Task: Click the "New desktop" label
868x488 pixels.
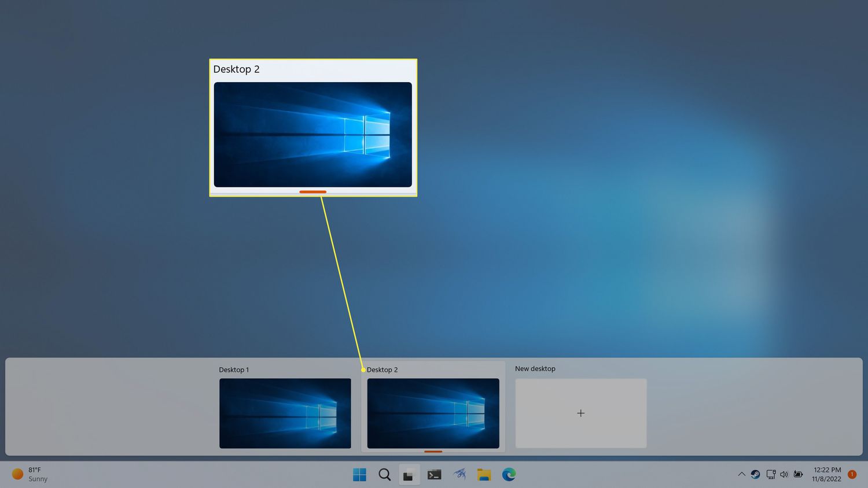Action: click(535, 368)
